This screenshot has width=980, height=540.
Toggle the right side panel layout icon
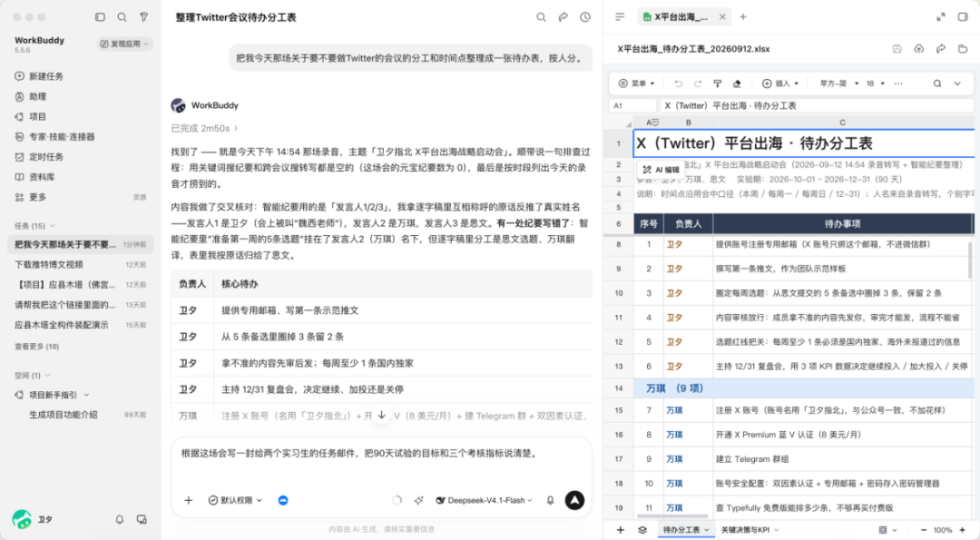click(x=963, y=17)
